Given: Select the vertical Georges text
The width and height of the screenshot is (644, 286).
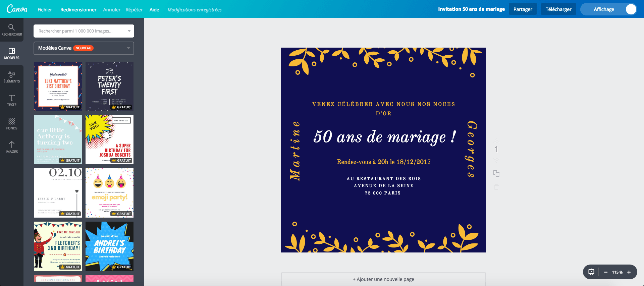Looking at the screenshot, I should [x=472, y=149].
